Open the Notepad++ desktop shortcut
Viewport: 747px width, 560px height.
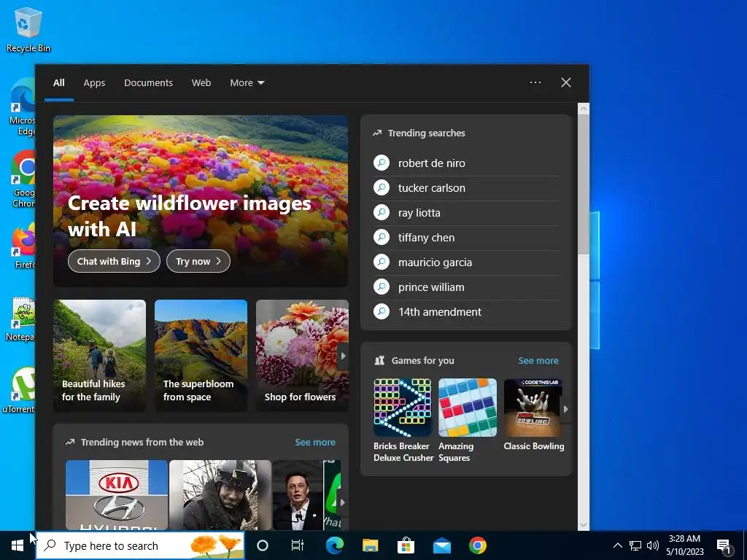coord(21,319)
